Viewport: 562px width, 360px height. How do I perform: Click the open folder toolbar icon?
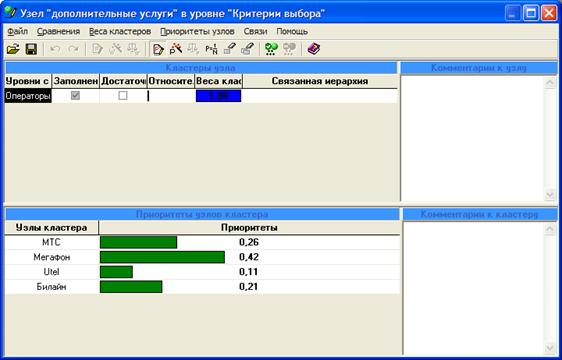pos(13,49)
